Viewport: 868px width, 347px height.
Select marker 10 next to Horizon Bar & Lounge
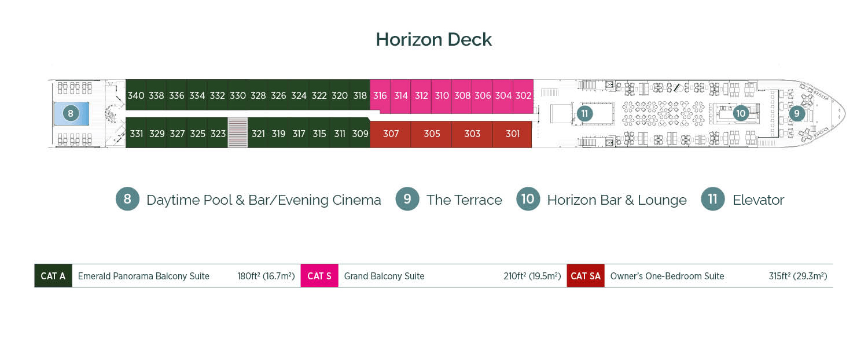point(528,200)
